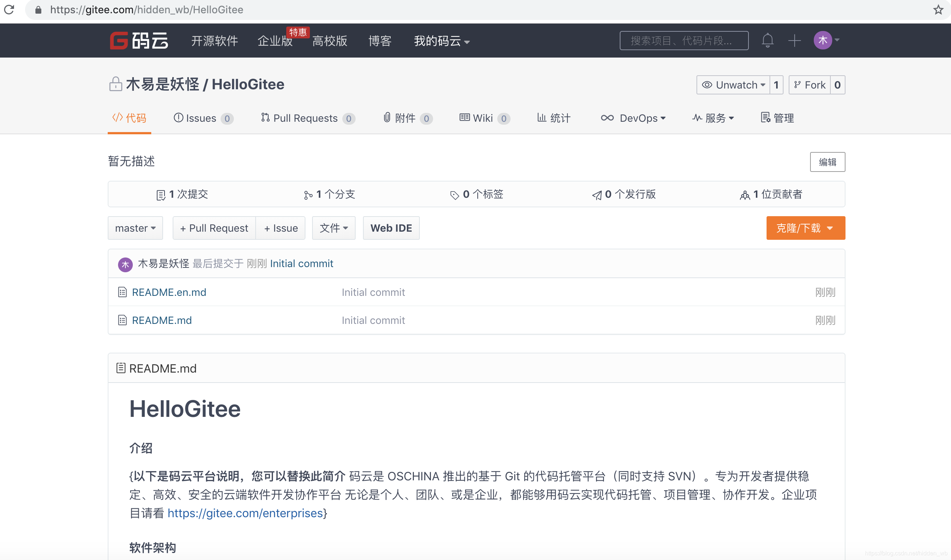
Task: Click 暂无描述 description text
Action: (131, 161)
